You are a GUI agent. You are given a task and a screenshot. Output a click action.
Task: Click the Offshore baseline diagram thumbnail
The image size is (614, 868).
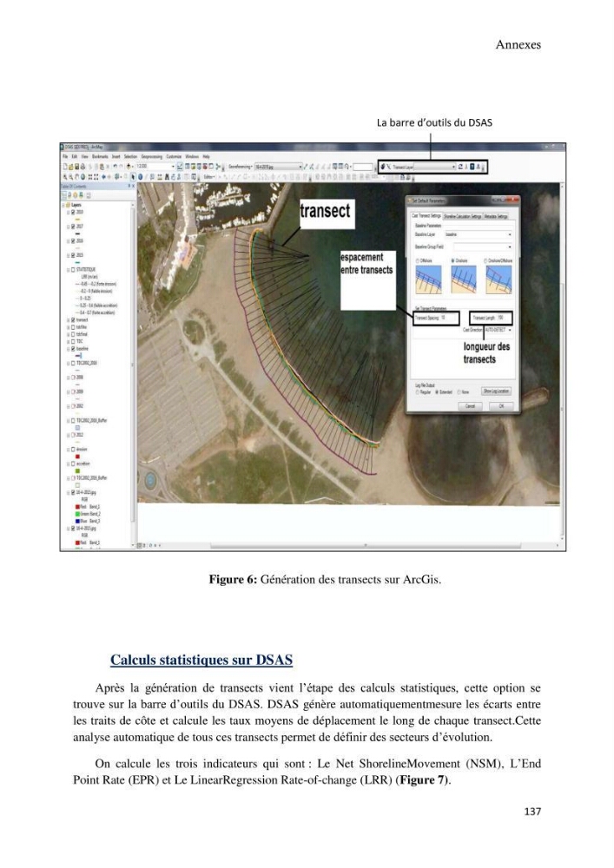point(428,279)
